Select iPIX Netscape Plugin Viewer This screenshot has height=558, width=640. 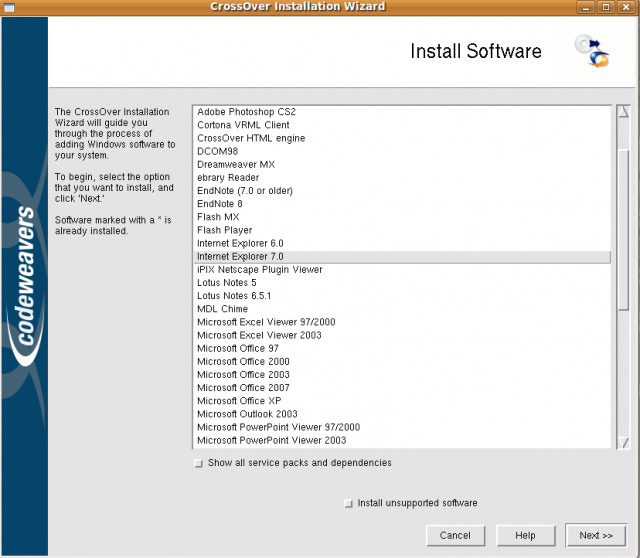click(402, 269)
